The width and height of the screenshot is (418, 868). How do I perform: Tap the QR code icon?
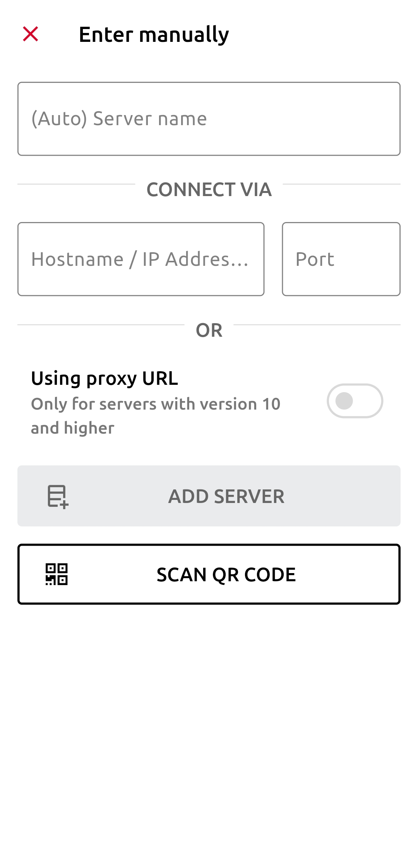point(57,574)
